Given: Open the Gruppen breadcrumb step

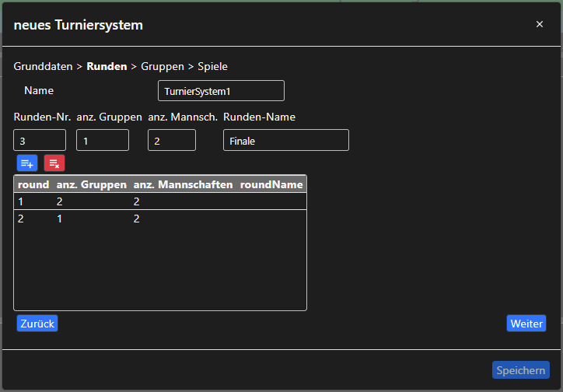Looking at the screenshot, I should click(x=163, y=66).
